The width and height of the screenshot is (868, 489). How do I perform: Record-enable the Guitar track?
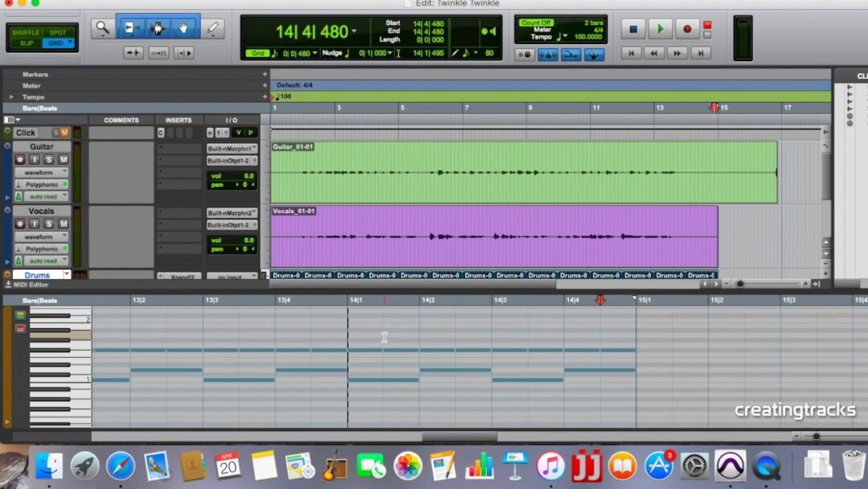20,159
